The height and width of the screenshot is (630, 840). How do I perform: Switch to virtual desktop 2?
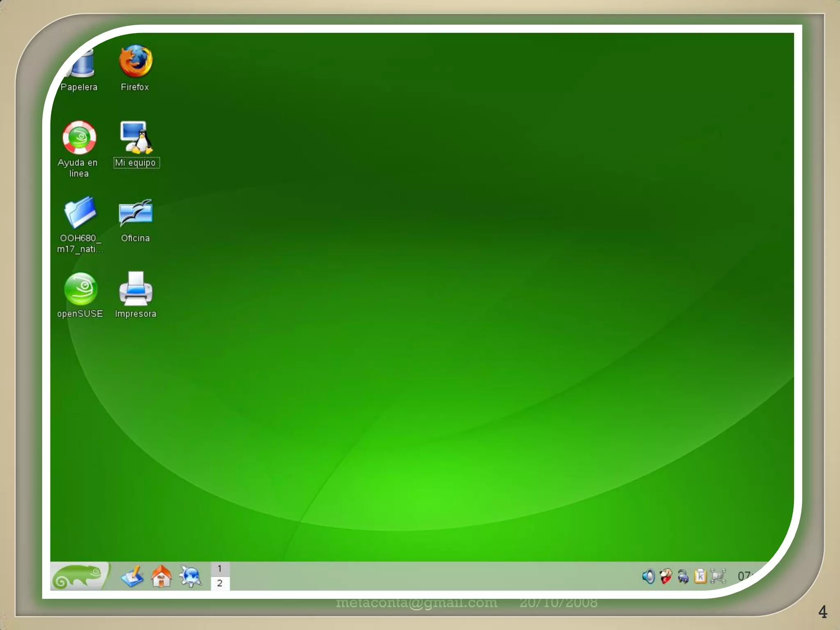pos(220,583)
